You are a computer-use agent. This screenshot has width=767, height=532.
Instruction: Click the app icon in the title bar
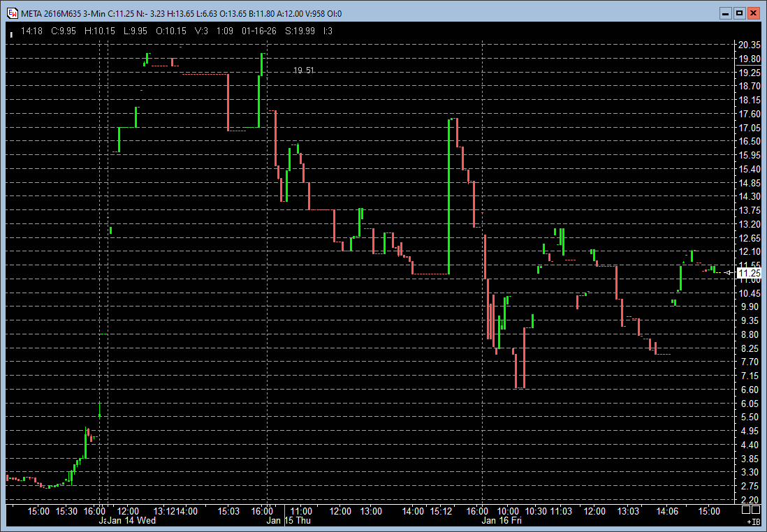pyautogui.click(x=13, y=13)
